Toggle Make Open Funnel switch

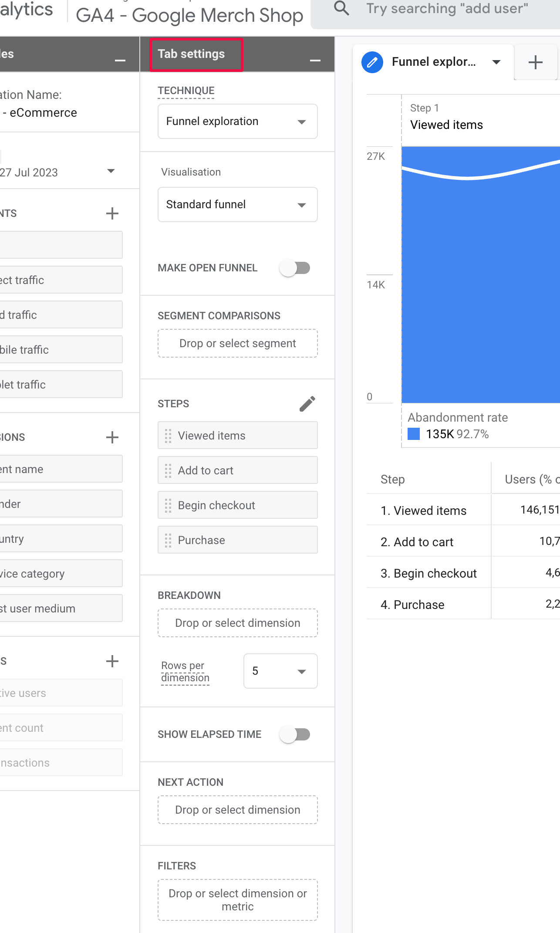295,268
